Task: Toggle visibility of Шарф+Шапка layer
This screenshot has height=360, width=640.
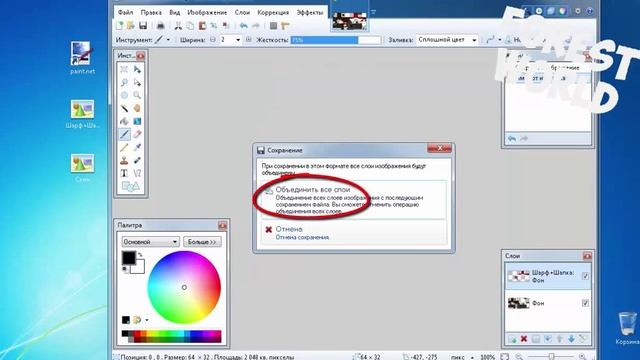Action: coord(585,276)
